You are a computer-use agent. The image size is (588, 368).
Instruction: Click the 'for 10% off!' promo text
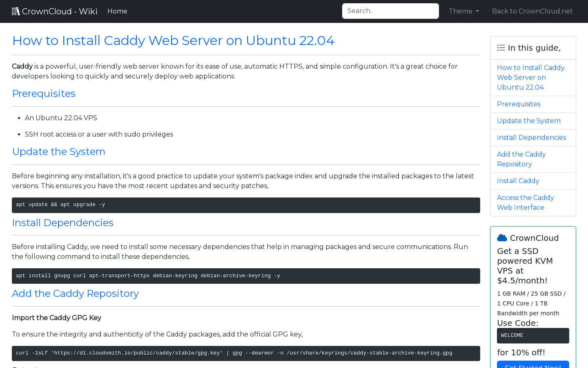point(521,352)
